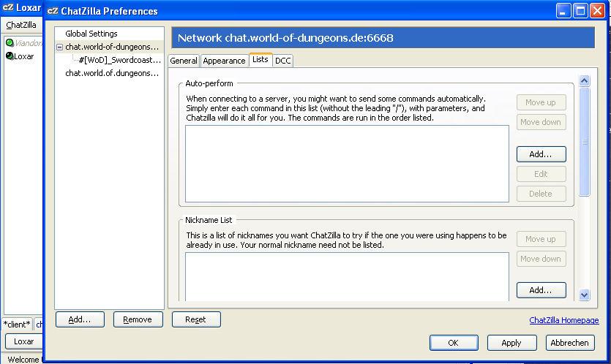Collapse the chat.world-of-dungeons network tree node

[59, 47]
